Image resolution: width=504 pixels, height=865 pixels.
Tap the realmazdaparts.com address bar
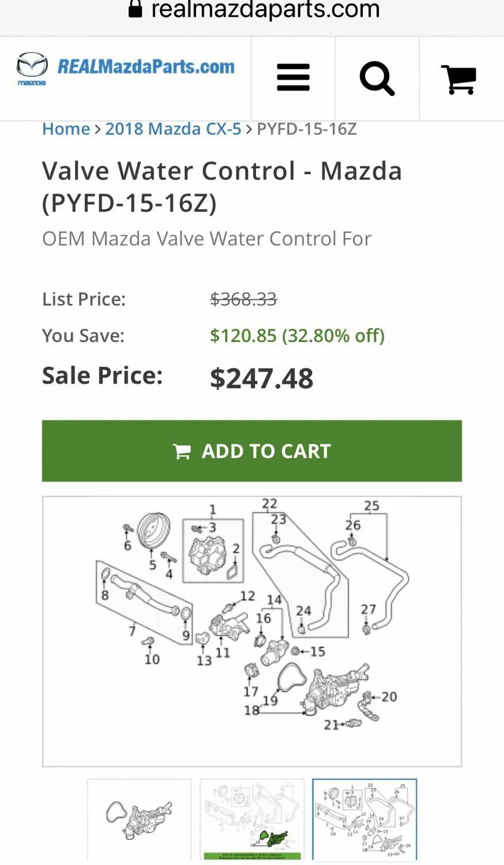[x=265, y=9]
